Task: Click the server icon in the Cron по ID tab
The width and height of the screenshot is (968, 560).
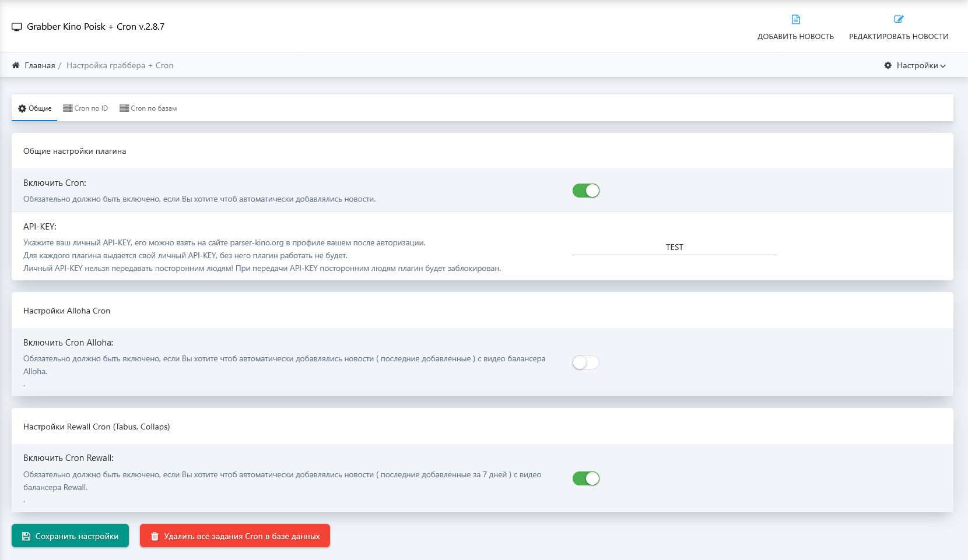Action: click(x=68, y=108)
